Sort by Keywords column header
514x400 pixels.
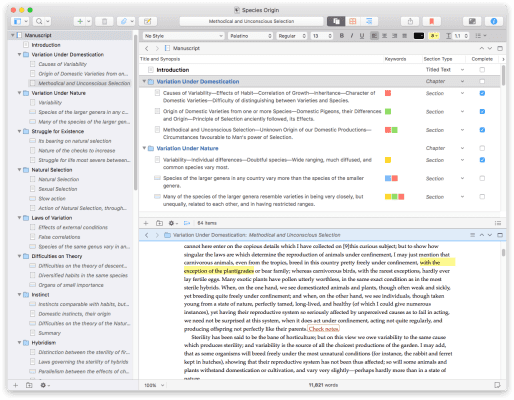point(395,59)
